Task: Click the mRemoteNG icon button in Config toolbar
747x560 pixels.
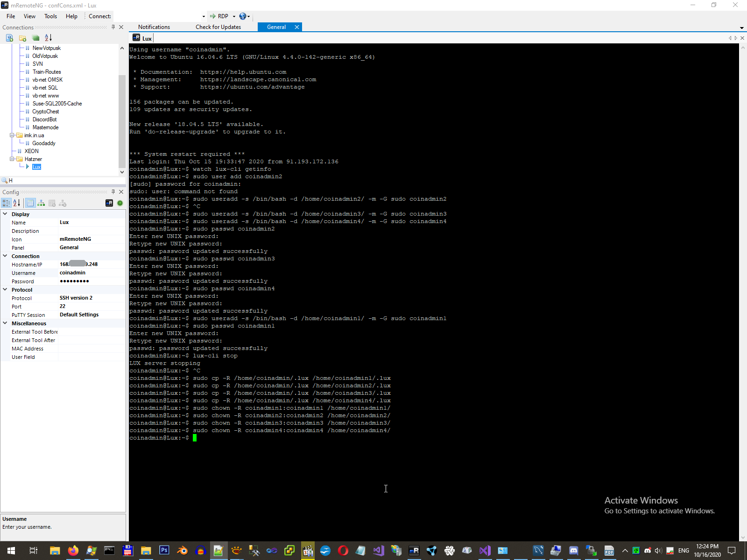Action: [109, 203]
